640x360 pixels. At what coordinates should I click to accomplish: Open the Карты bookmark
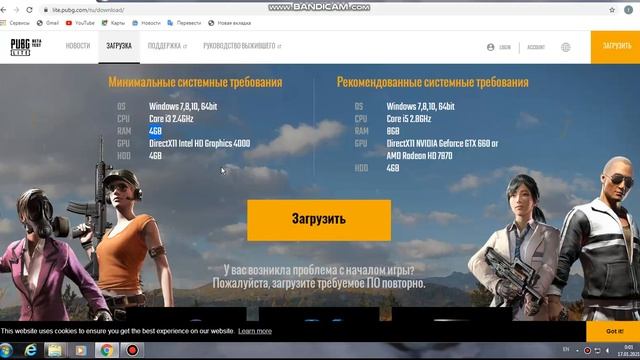(x=113, y=23)
